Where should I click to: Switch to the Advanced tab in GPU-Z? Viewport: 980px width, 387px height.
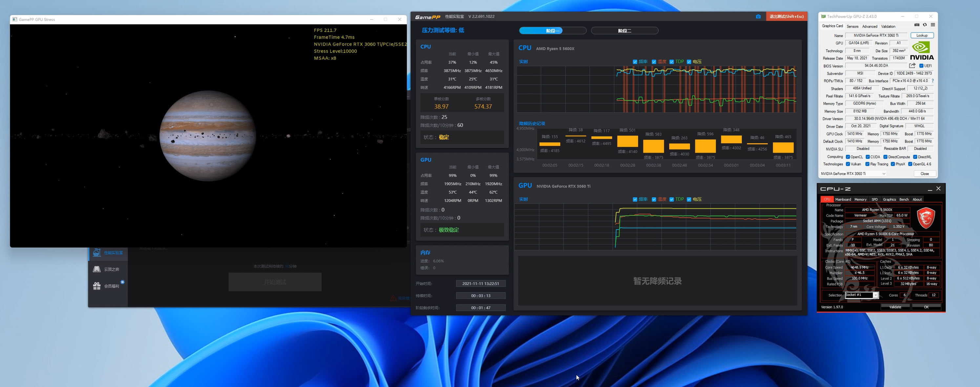(870, 26)
